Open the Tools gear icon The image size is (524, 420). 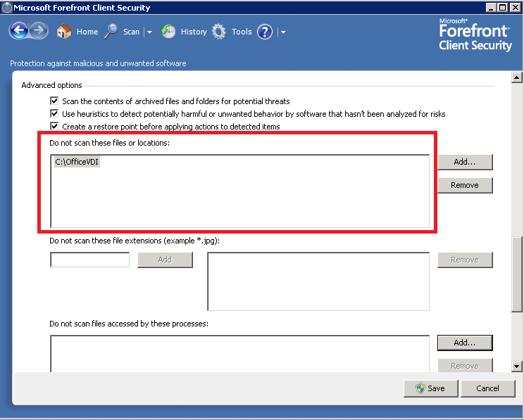coord(219,32)
